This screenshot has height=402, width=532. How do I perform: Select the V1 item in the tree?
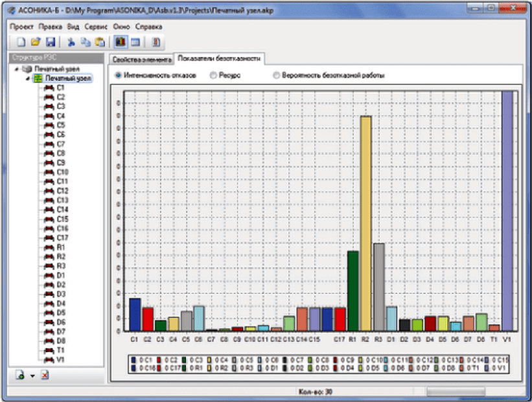[x=60, y=360]
